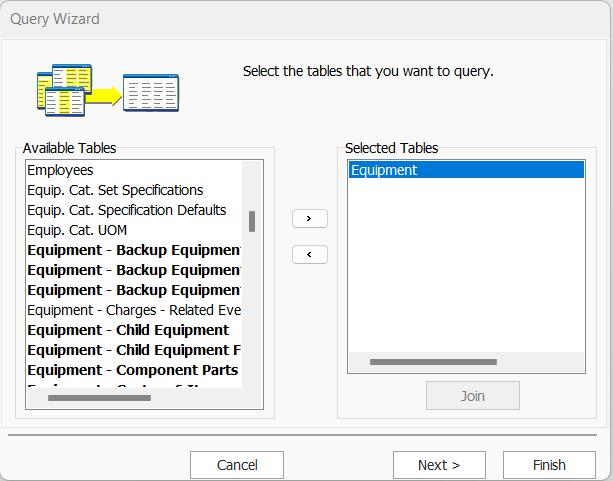Click the Selected Tables horizontal scrollbar
This screenshot has height=481, width=613.
pyautogui.click(x=433, y=362)
